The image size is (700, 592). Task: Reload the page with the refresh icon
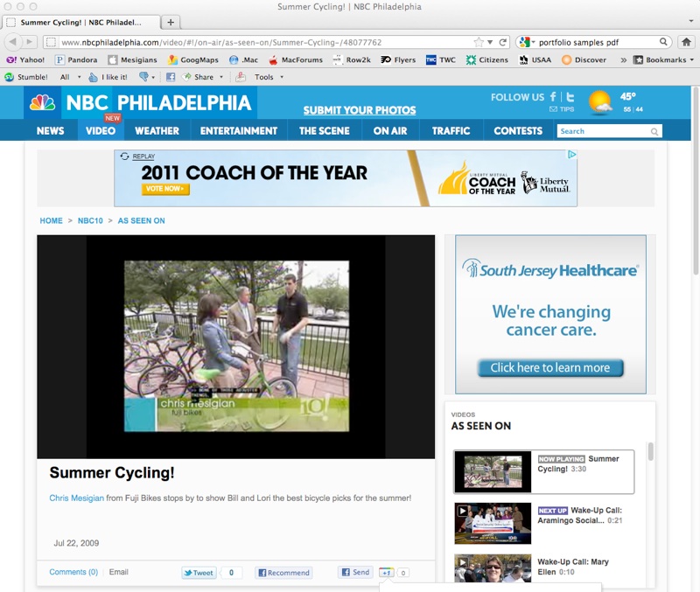point(502,42)
